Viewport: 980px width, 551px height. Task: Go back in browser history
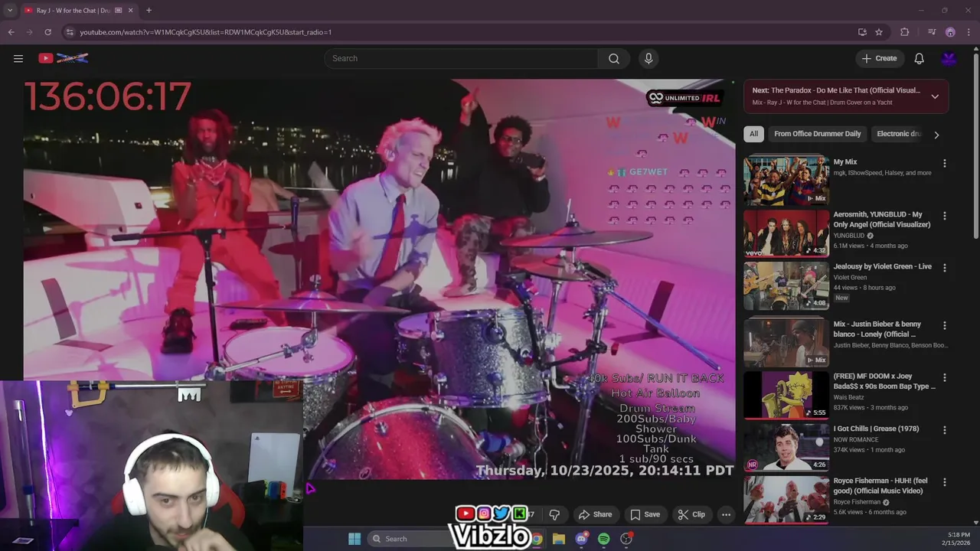point(11,32)
